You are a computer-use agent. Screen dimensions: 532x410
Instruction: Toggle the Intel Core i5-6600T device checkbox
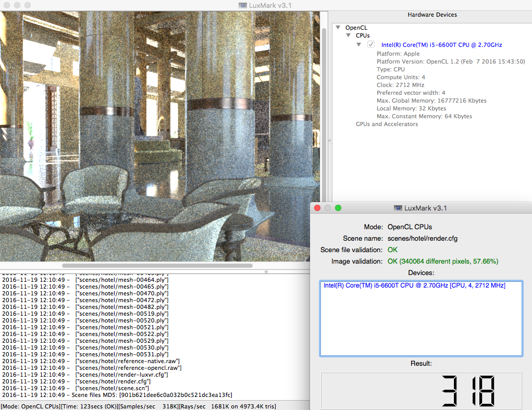pyautogui.click(x=371, y=45)
